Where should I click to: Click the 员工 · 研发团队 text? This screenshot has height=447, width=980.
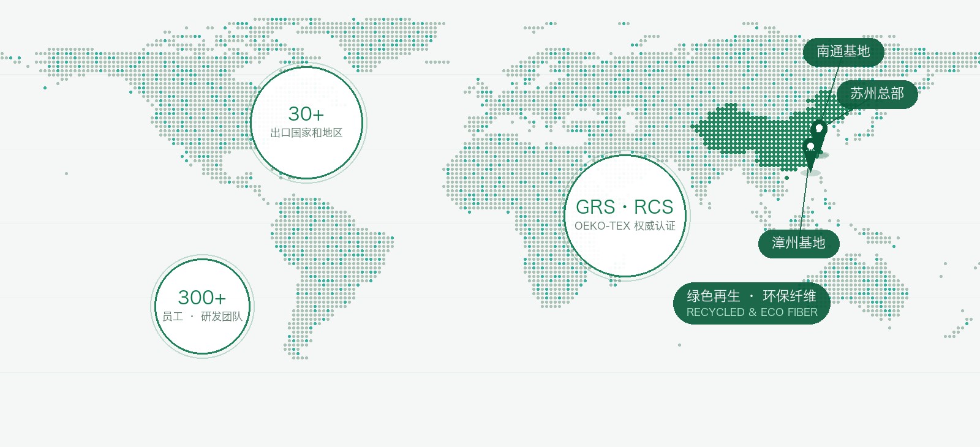click(202, 317)
